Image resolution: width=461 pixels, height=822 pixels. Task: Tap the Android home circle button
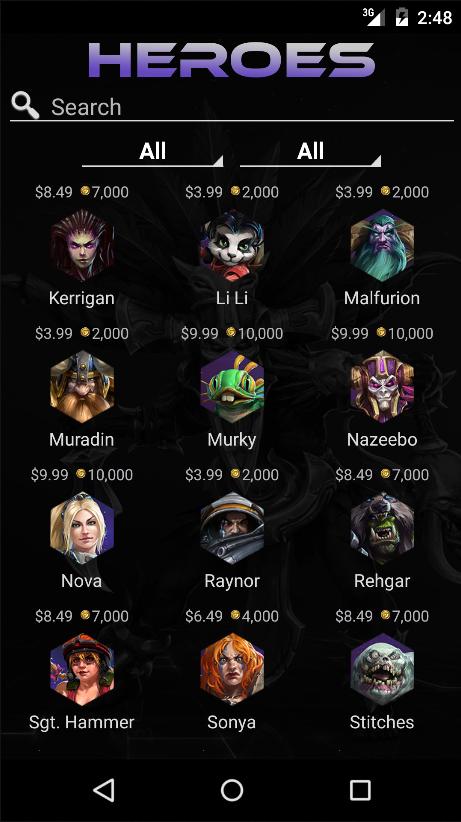click(232, 790)
